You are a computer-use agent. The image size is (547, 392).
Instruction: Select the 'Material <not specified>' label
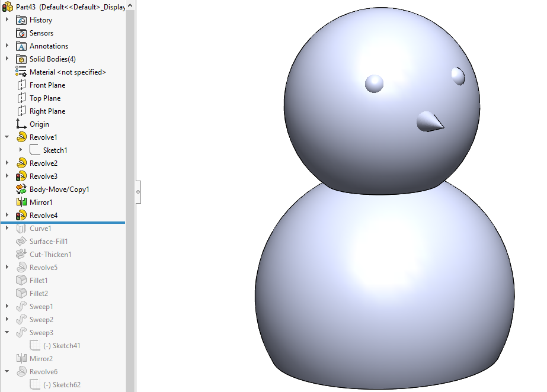68,72
